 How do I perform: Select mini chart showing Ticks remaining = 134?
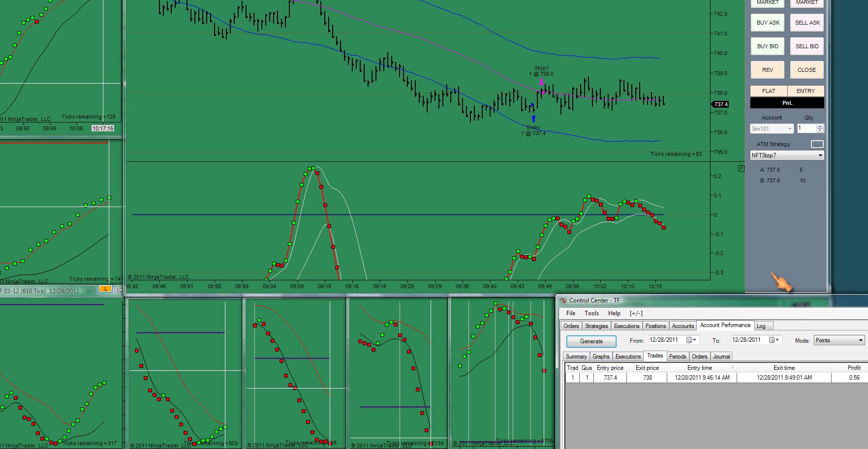[x=398, y=373]
